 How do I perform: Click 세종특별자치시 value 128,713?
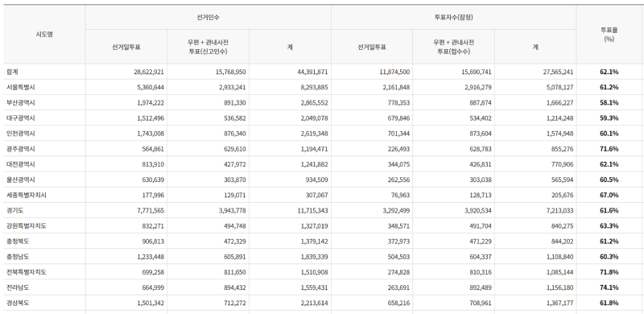480,195
